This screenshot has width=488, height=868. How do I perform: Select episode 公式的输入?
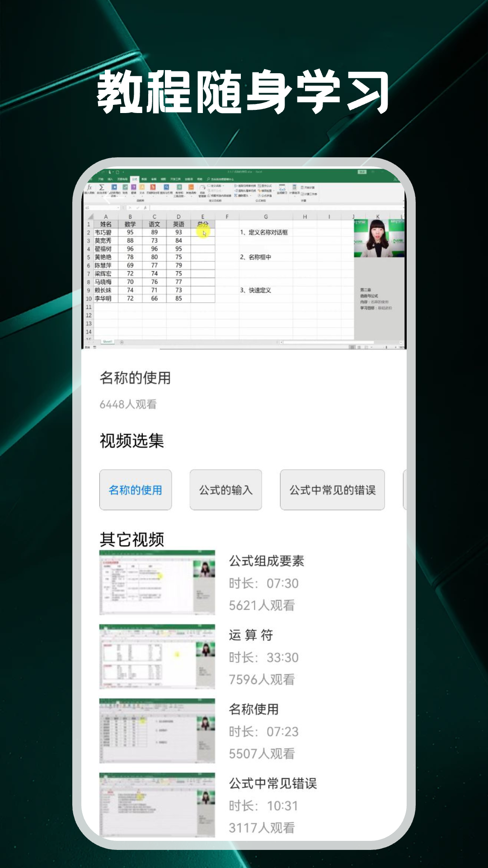pos(226,490)
